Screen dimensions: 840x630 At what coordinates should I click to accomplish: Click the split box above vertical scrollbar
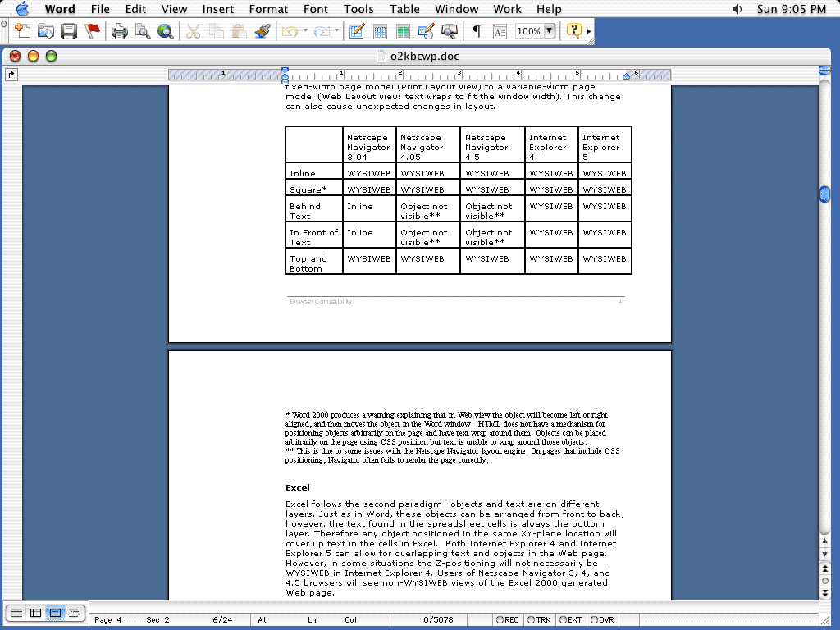coord(825,71)
